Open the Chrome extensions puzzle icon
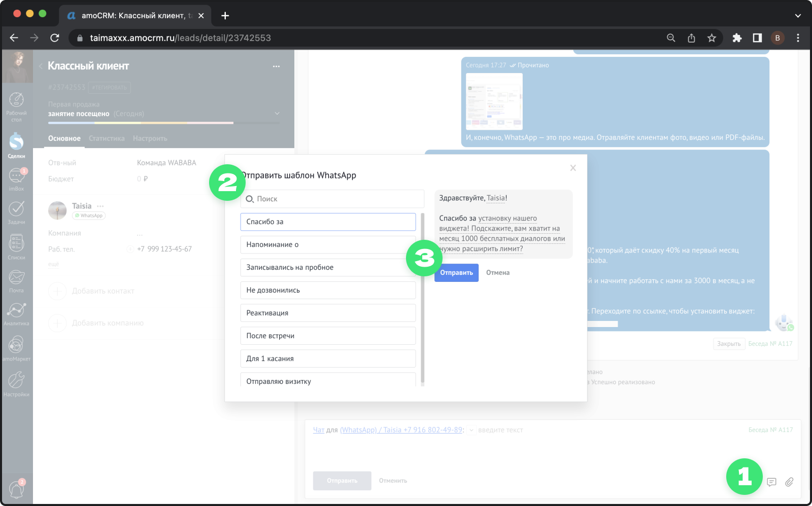This screenshot has height=506, width=812. [x=737, y=38]
